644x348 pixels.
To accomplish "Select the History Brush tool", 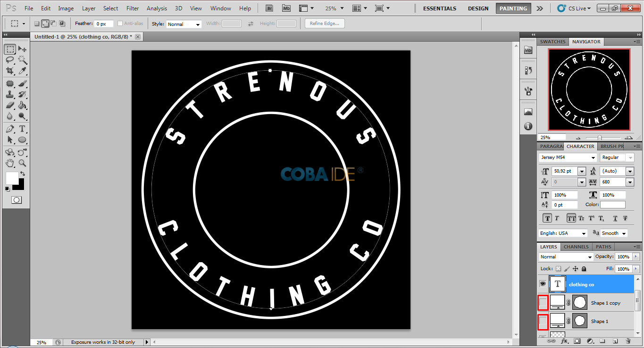I will click(x=22, y=94).
